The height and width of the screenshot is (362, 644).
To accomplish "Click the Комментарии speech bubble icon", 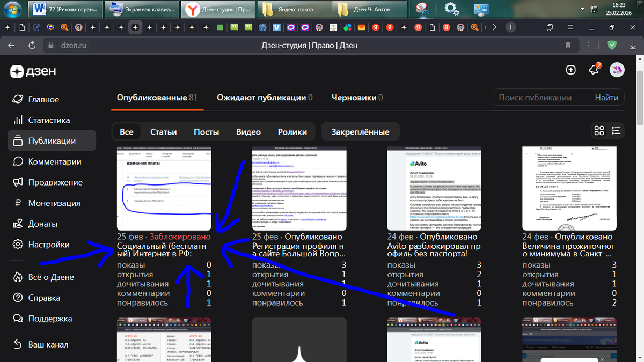I will (x=18, y=161).
